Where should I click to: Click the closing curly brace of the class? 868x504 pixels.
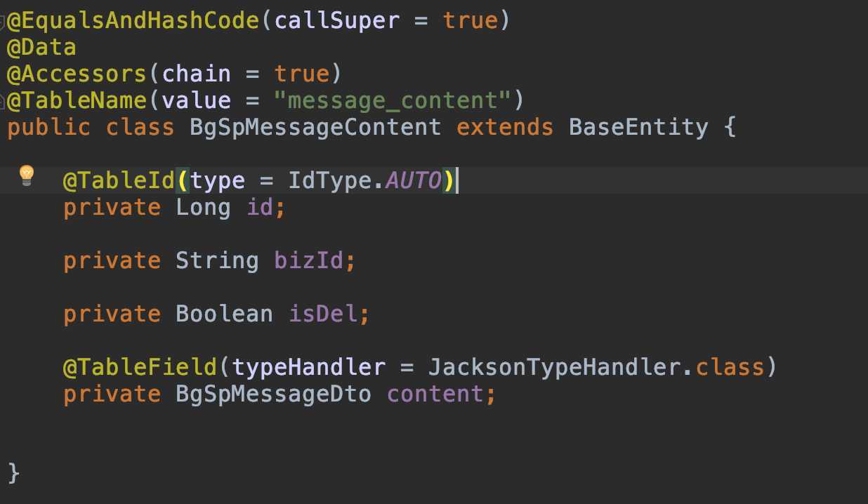click(13, 473)
